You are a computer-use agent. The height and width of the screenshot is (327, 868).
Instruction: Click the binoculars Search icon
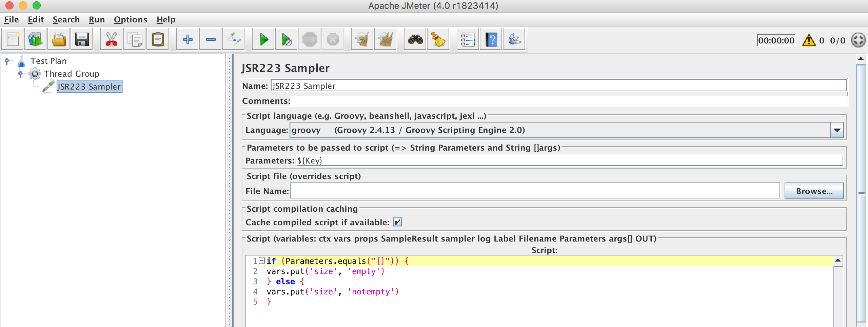(415, 40)
